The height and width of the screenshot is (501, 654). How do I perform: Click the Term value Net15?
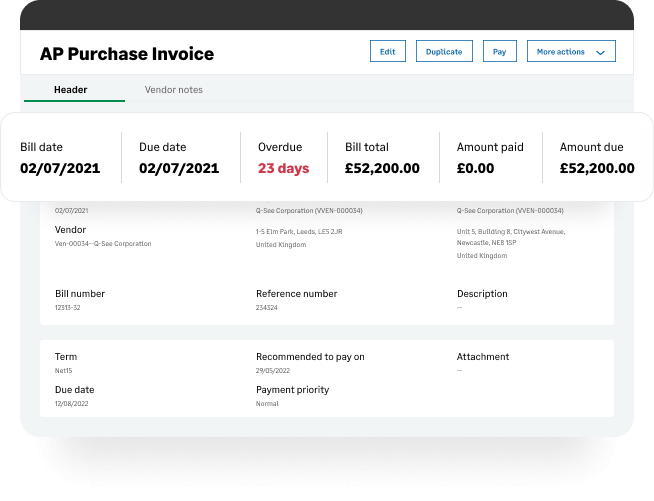tap(63, 370)
